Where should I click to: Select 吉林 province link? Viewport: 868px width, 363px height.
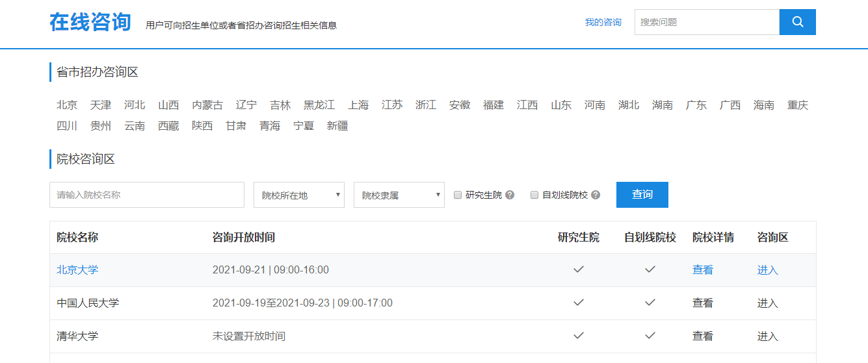pyautogui.click(x=280, y=105)
